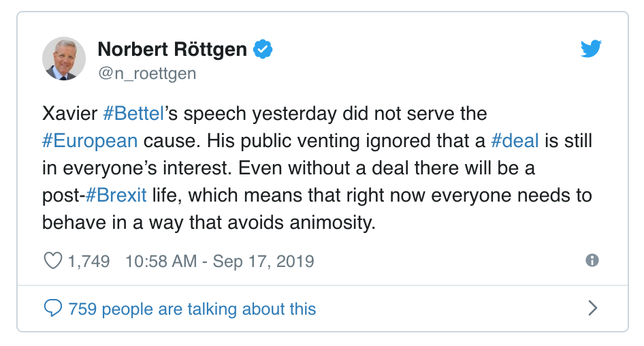Open "759 people are talking about this"

click(x=192, y=309)
